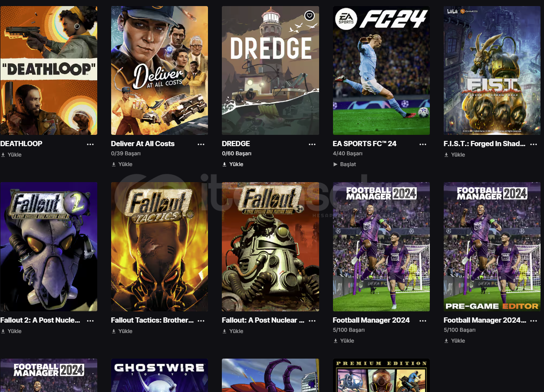
Task: Install Fallout Tactics via Yükle
Action: point(122,331)
